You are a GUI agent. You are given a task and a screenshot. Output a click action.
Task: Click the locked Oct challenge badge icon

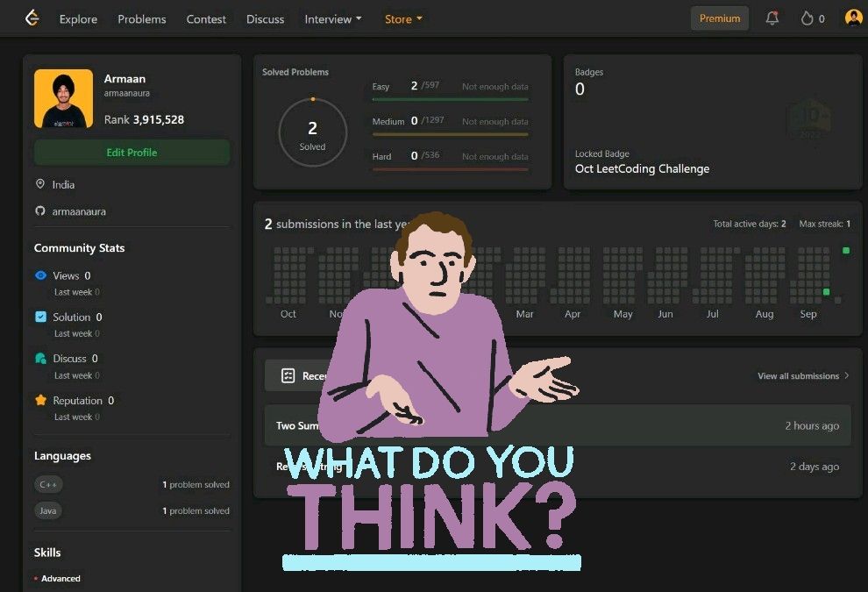pos(809,121)
